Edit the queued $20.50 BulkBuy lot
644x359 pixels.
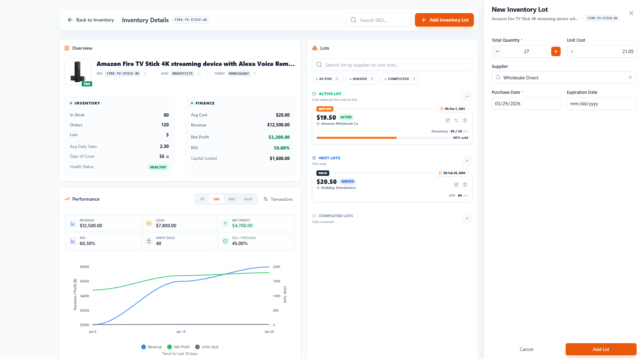tap(456, 185)
